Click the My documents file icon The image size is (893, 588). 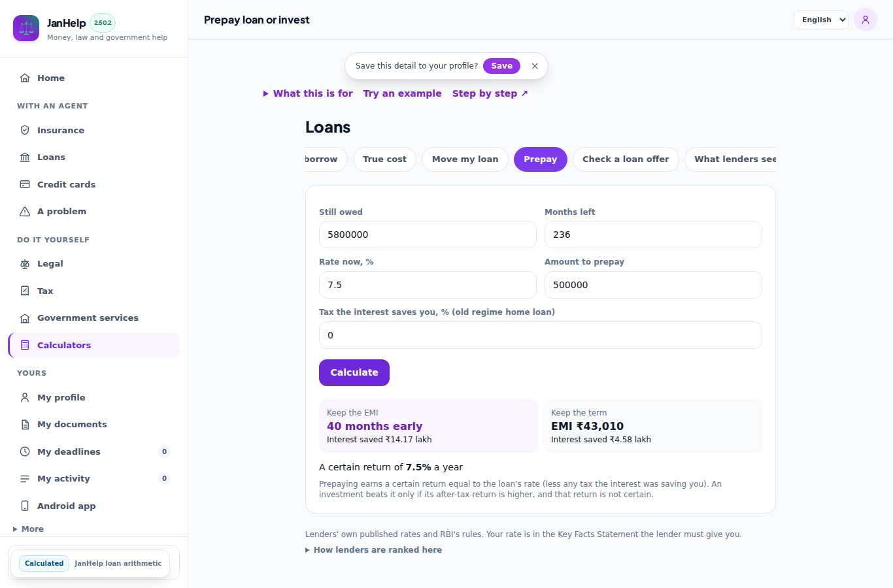(x=25, y=424)
